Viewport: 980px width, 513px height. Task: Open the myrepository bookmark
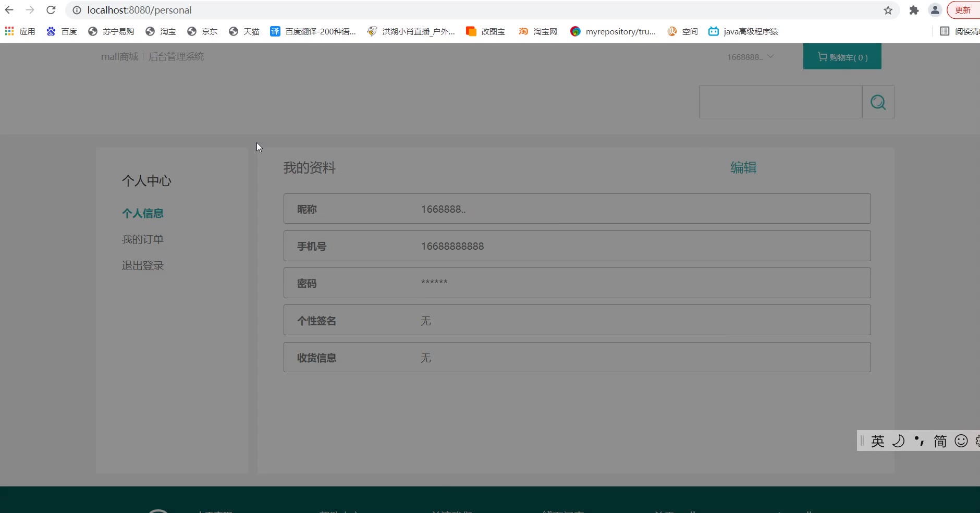[x=613, y=31]
